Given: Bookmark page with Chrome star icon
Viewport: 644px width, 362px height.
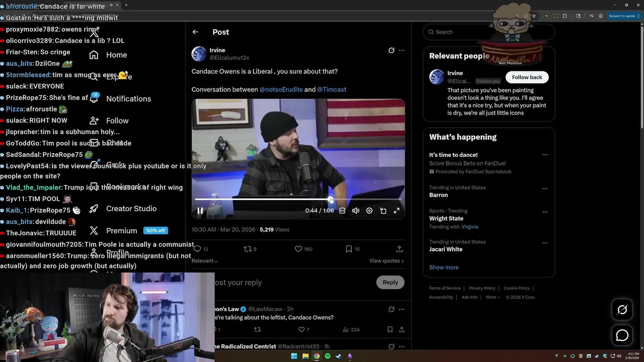Looking at the screenshot, I should [534, 16].
